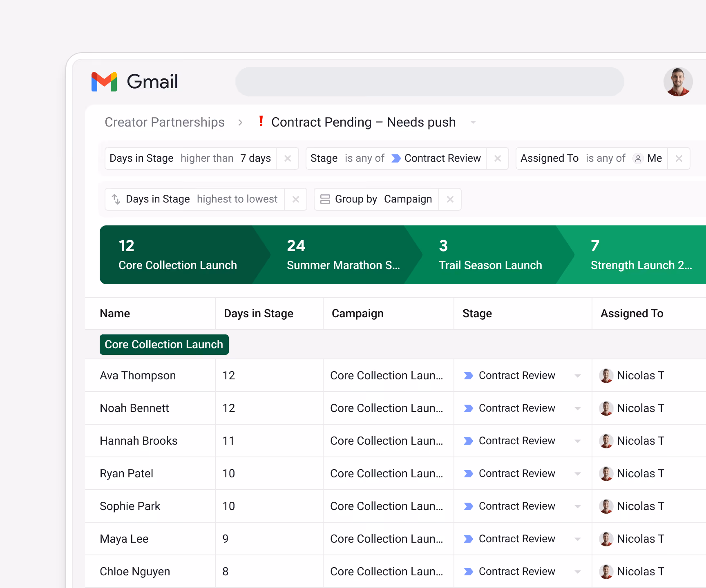The width and height of the screenshot is (706, 588).
Task: Click the Gmail logo icon
Action: [104, 82]
